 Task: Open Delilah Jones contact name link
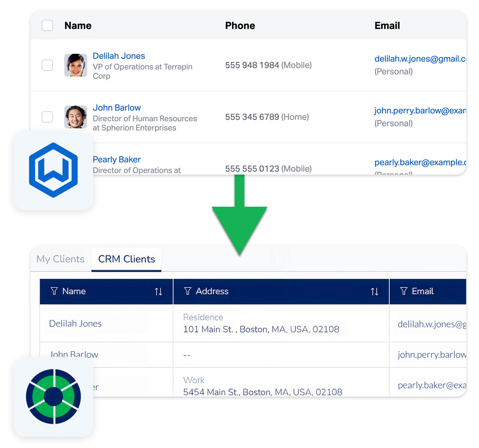point(119,56)
